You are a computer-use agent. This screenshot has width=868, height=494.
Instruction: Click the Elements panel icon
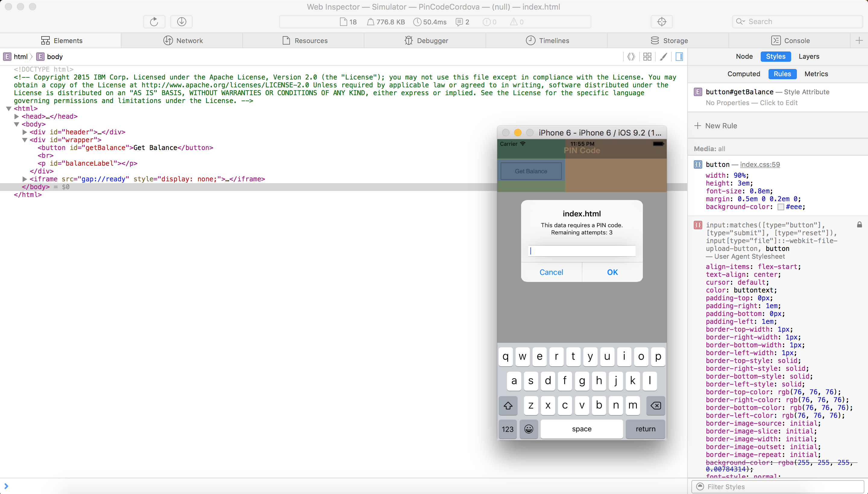click(45, 40)
